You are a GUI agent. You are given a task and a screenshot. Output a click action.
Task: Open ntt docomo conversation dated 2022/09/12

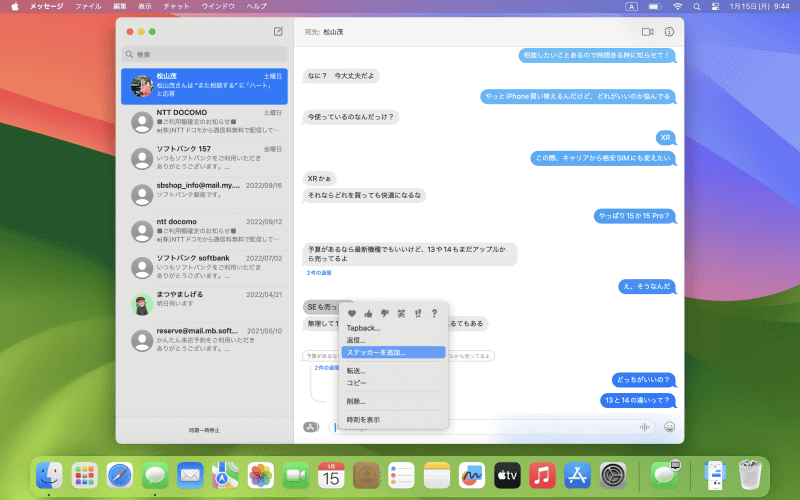click(x=205, y=232)
